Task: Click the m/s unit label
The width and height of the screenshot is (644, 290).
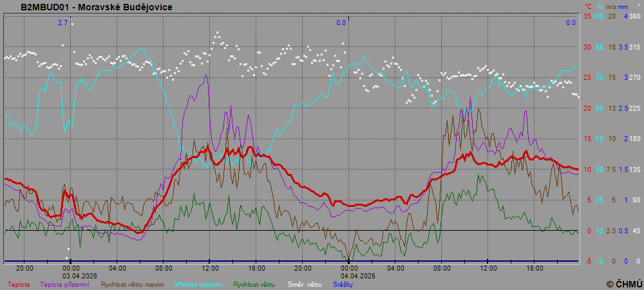Action: [612, 6]
